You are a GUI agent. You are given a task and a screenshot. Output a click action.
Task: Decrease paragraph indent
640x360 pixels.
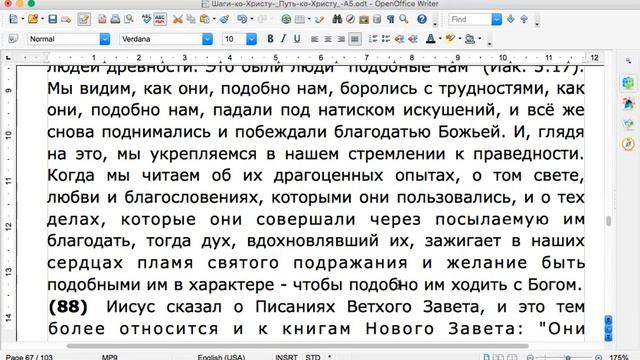(399, 39)
